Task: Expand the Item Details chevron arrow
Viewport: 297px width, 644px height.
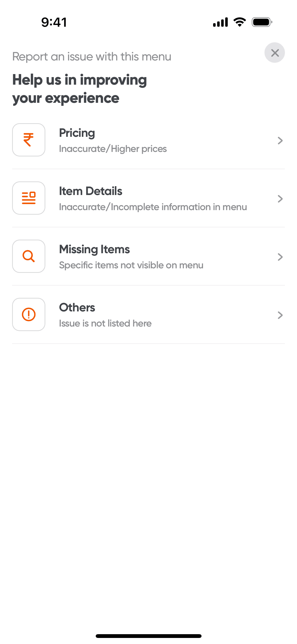Action: pos(280,199)
